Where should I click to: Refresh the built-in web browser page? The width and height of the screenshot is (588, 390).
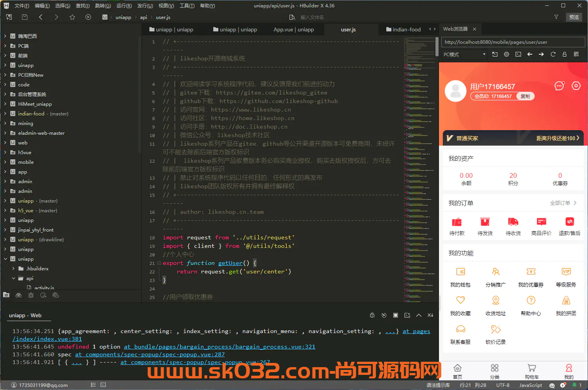553,54
